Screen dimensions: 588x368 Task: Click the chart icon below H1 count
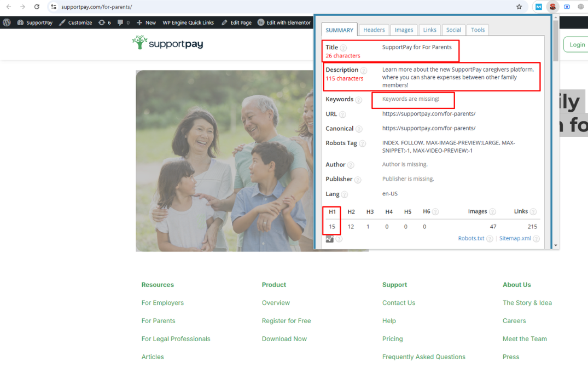click(x=329, y=239)
